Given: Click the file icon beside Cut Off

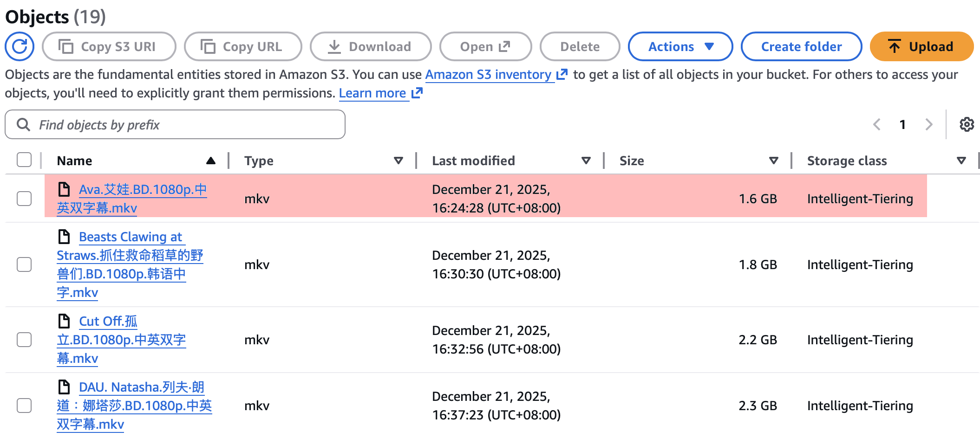Looking at the screenshot, I should [64, 321].
